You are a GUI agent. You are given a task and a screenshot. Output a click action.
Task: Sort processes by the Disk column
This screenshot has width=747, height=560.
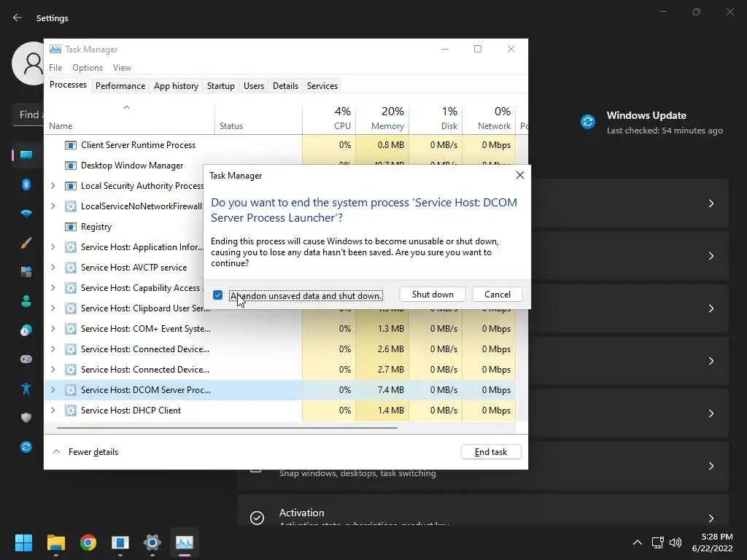pos(436,118)
